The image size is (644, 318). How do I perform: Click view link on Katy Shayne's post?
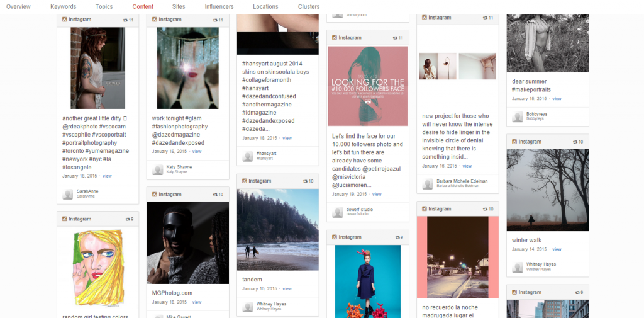[x=197, y=152]
